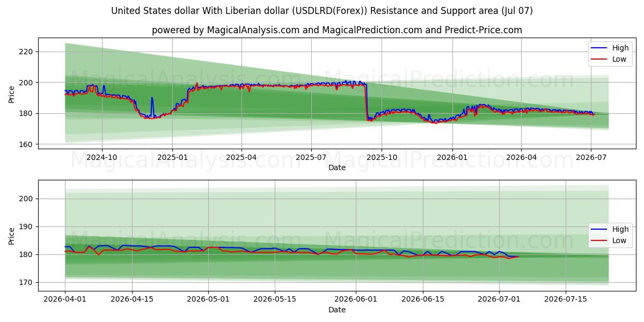The width and height of the screenshot is (644, 322).
Task: Click the 220 price tick label
Action: [27, 52]
